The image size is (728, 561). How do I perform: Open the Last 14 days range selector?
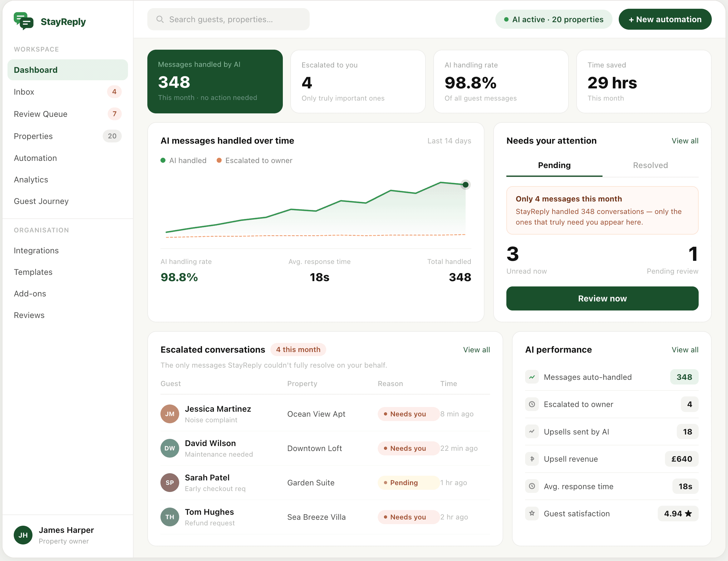[x=449, y=141]
